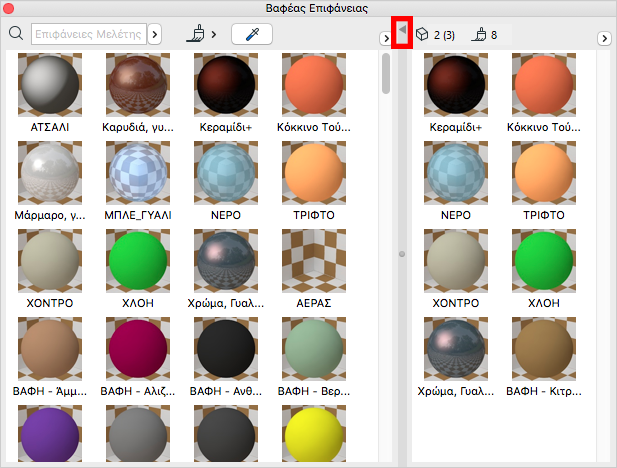Select Κεραμίδι+ in the left surface list

pyautogui.click(x=226, y=85)
